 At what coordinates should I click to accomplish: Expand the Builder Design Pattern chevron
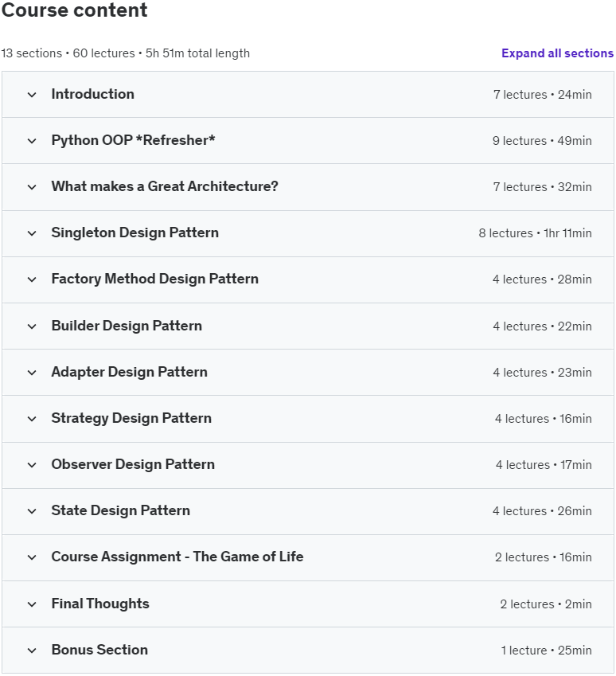32,326
